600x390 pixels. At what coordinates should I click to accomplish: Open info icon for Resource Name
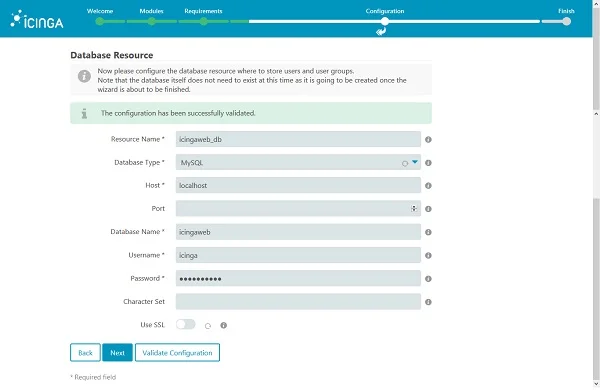point(428,140)
